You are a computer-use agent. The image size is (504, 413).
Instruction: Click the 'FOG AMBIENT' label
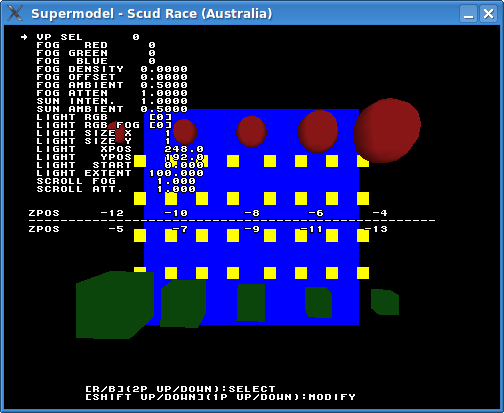[x=80, y=85]
